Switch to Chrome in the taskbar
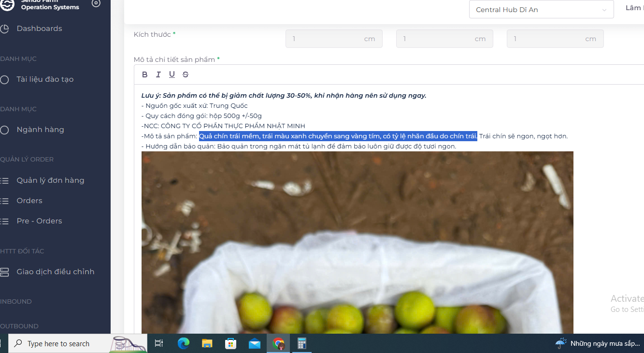Image resolution: width=644 pixels, height=353 pixels. [278, 344]
